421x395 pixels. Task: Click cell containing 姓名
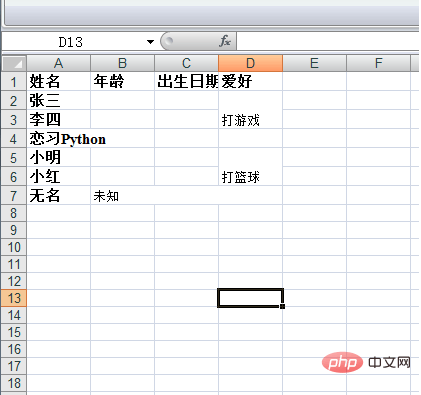pyautogui.click(x=59, y=81)
